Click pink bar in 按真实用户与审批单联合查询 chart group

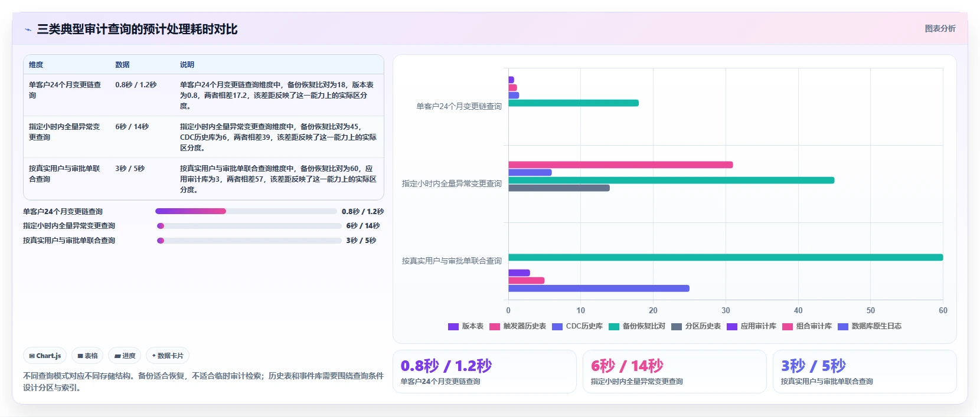pyautogui.click(x=526, y=281)
